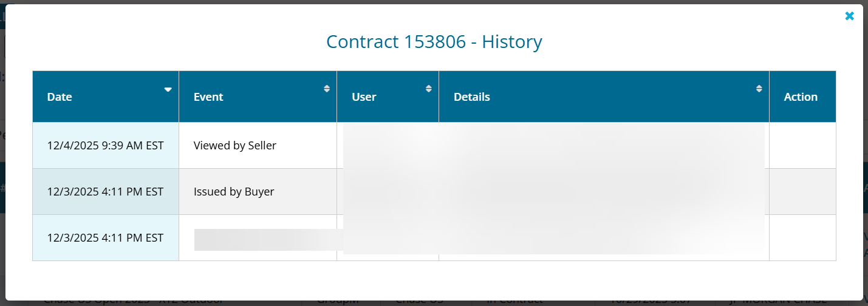
Task: Click the date cell of the Issued by Buyer row
Action: coord(105,192)
